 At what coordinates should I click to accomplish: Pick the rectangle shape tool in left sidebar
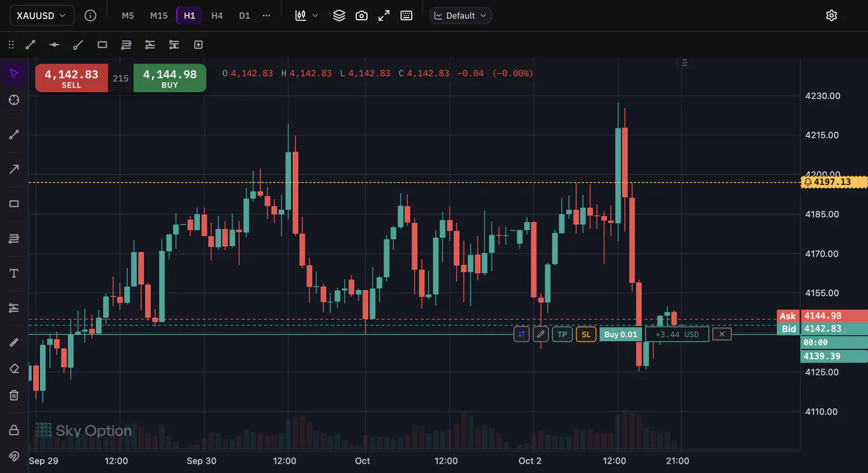coord(14,203)
